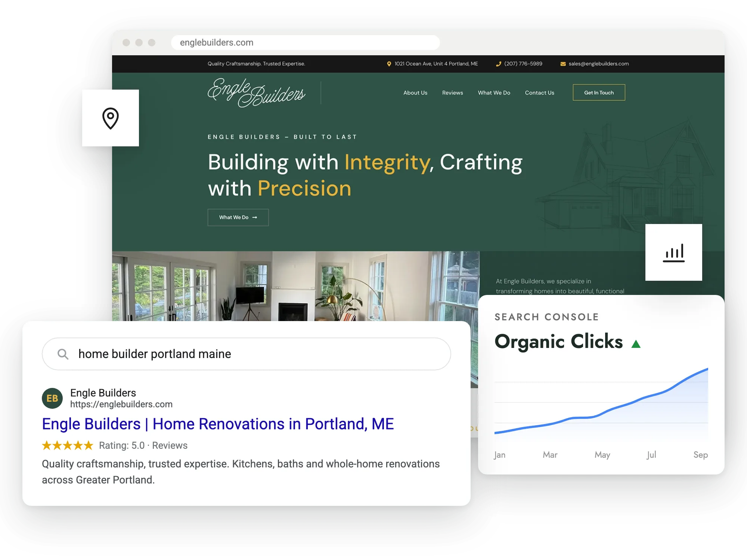Viewport: 747px width, 560px height.
Task: Click the Engle Builders site name in result
Action: pyautogui.click(x=103, y=393)
